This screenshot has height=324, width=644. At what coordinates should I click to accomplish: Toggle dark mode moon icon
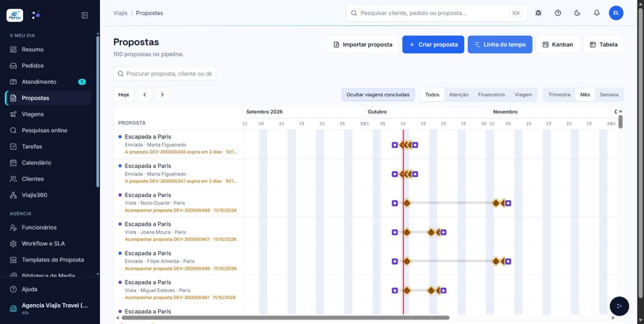[577, 13]
